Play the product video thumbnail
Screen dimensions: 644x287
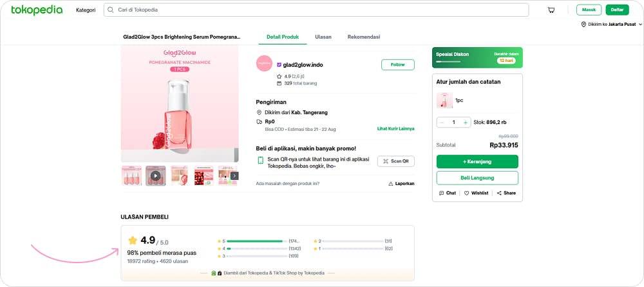click(x=155, y=175)
